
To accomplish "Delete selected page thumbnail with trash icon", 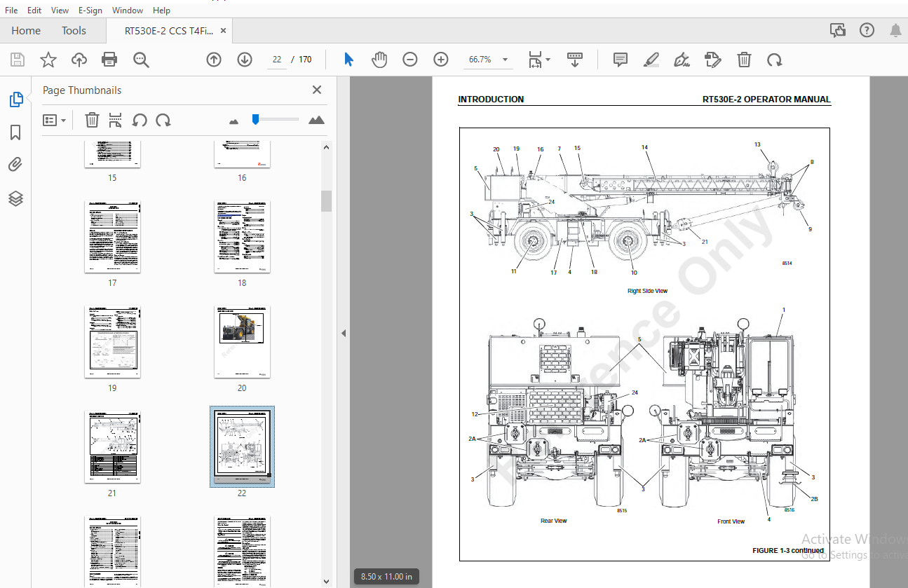I will coord(92,120).
